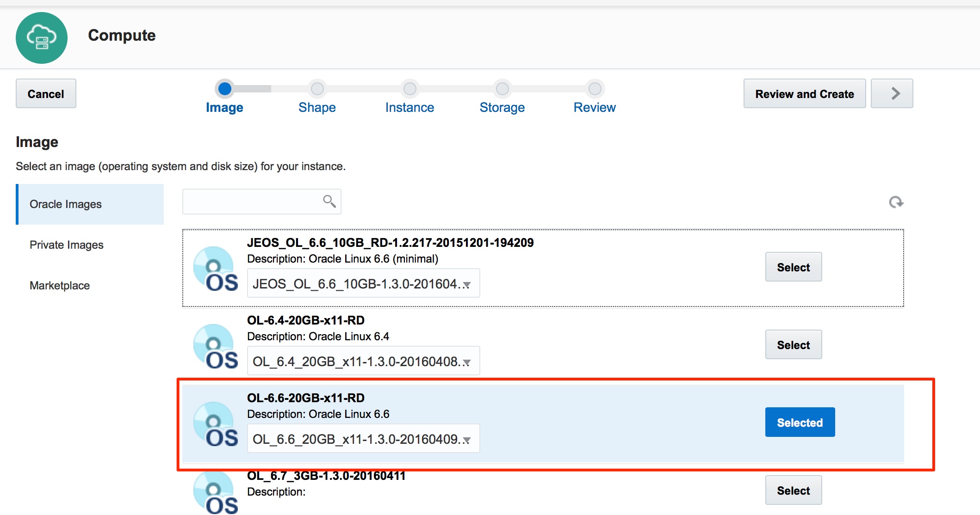The height and width of the screenshot is (515, 980).
Task: Click the JEOS_OL_6.6_10GB_RD-1.2.217 image title
Action: [x=390, y=243]
